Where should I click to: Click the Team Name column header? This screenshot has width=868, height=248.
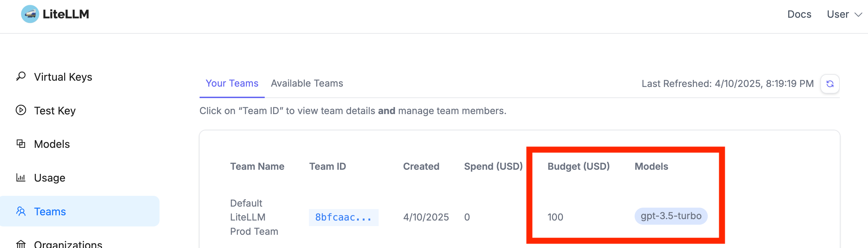(257, 166)
